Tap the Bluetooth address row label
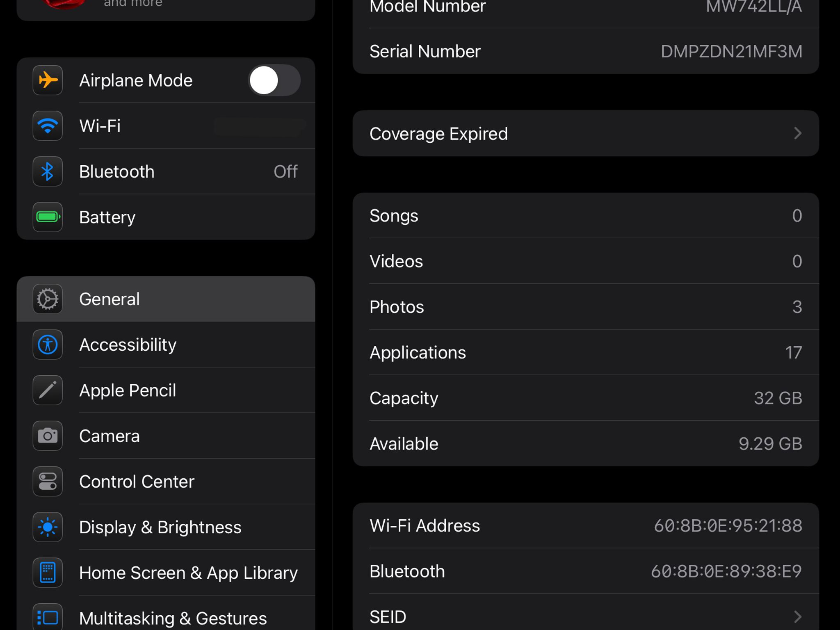The width and height of the screenshot is (840, 630). [x=407, y=571]
